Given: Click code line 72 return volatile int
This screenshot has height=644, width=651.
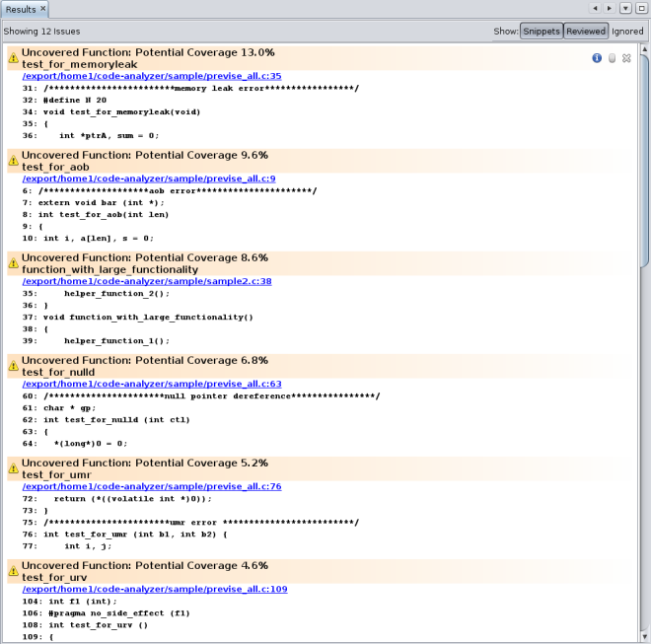Looking at the screenshot, I should 117,499.
